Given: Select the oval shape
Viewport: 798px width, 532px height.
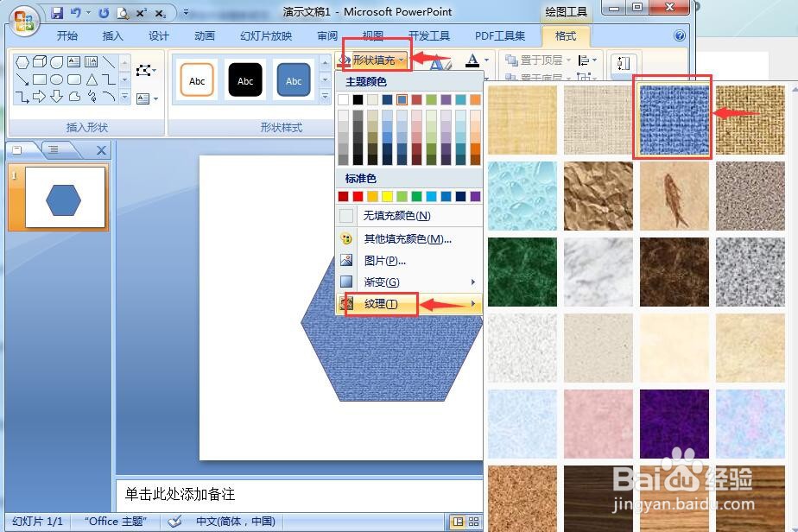Looking at the screenshot, I should [x=57, y=79].
